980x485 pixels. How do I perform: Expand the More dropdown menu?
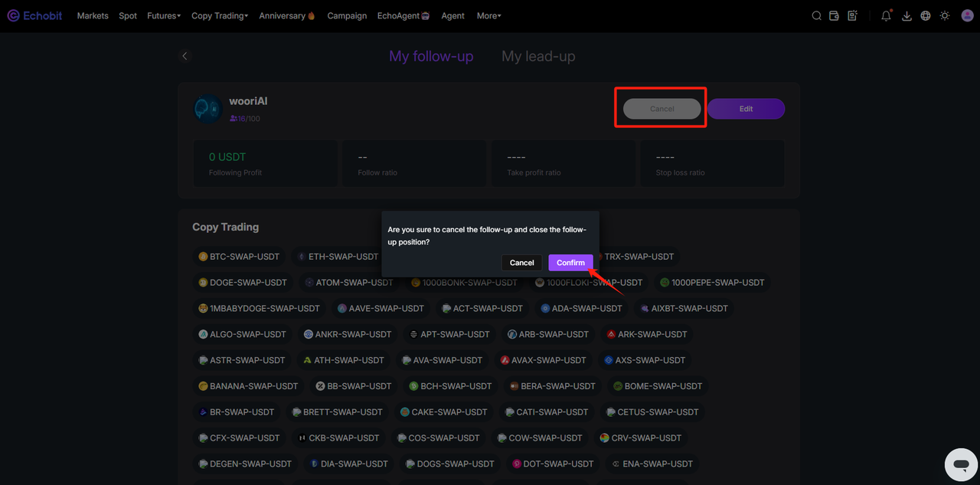pyautogui.click(x=488, y=15)
